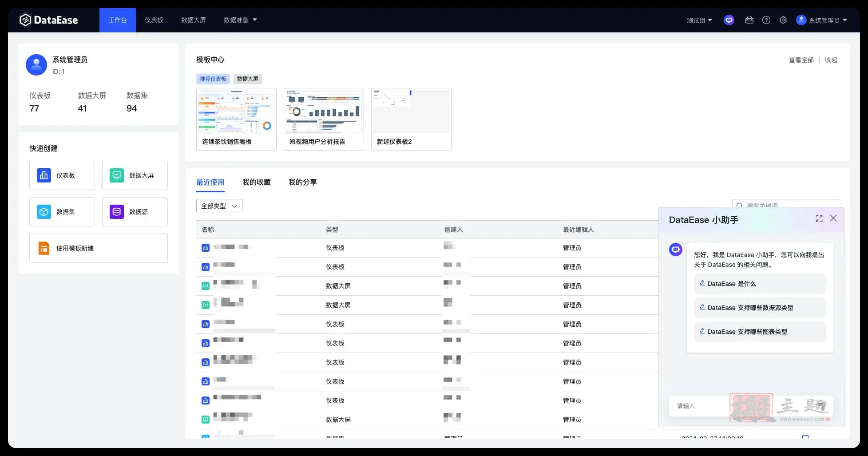Ask 'DataEase 是什么' suggestion
Image resolution: width=868 pixels, height=456 pixels.
(x=760, y=284)
